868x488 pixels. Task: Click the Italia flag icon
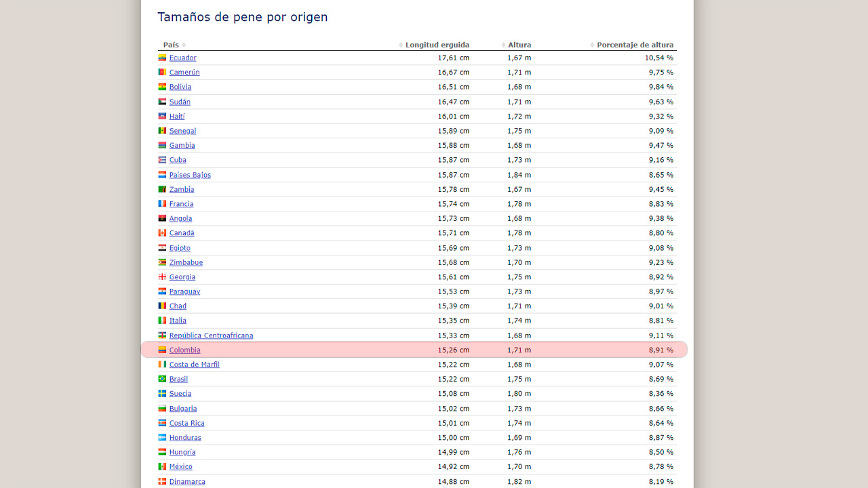(162, 321)
